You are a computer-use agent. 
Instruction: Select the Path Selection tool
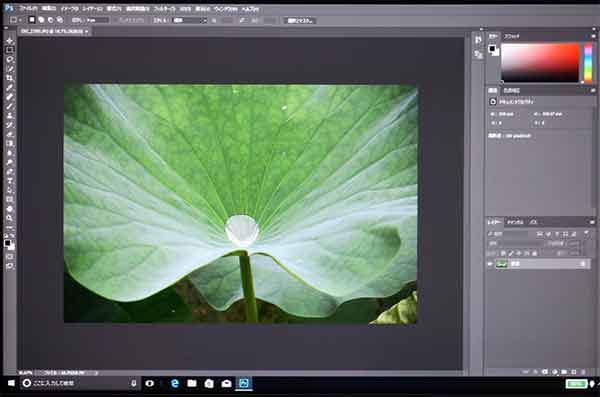[x=10, y=190]
